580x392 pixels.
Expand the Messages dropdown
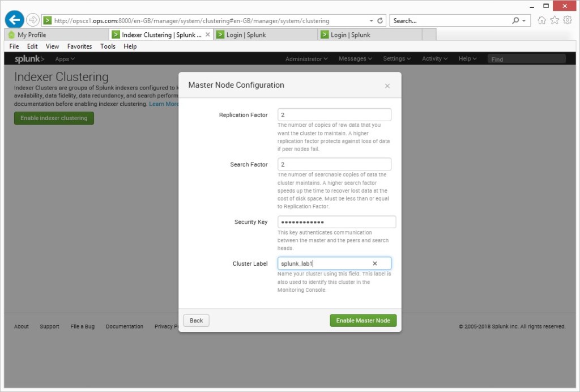[x=355, y=58]
